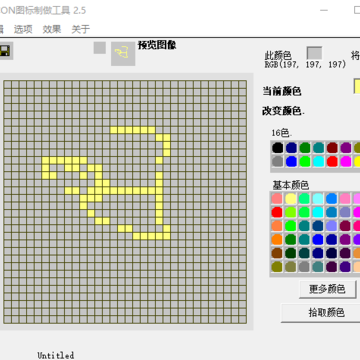Click the 更多颜色 button

coord(327,289)
